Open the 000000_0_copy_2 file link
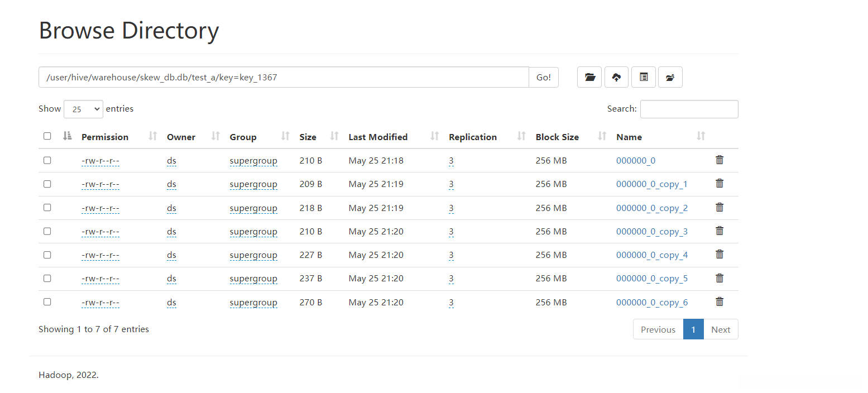 651,208
